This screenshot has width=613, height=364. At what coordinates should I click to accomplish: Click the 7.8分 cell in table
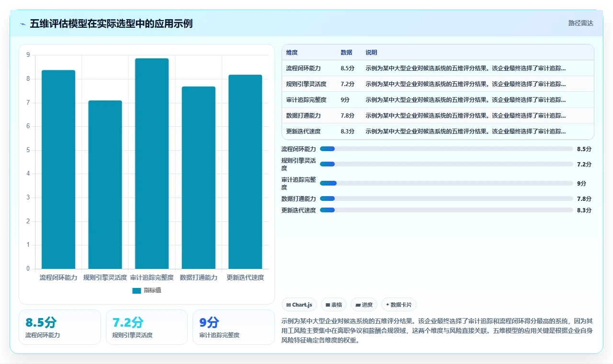pos(347,116)
